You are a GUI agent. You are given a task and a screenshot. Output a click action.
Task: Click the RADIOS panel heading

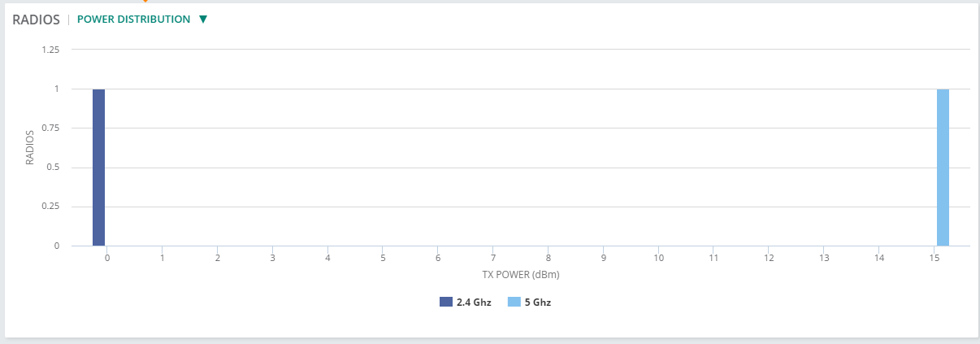(37, 20)
